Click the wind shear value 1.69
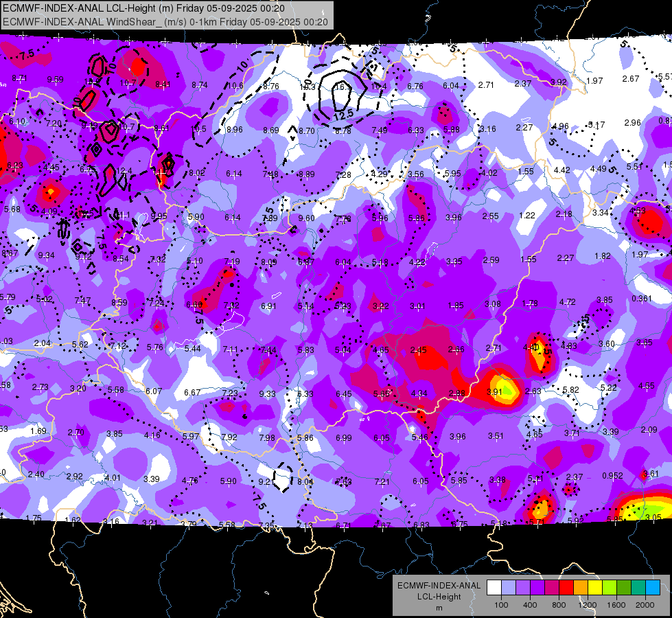672x618 pixels. (x=38, y=431)
